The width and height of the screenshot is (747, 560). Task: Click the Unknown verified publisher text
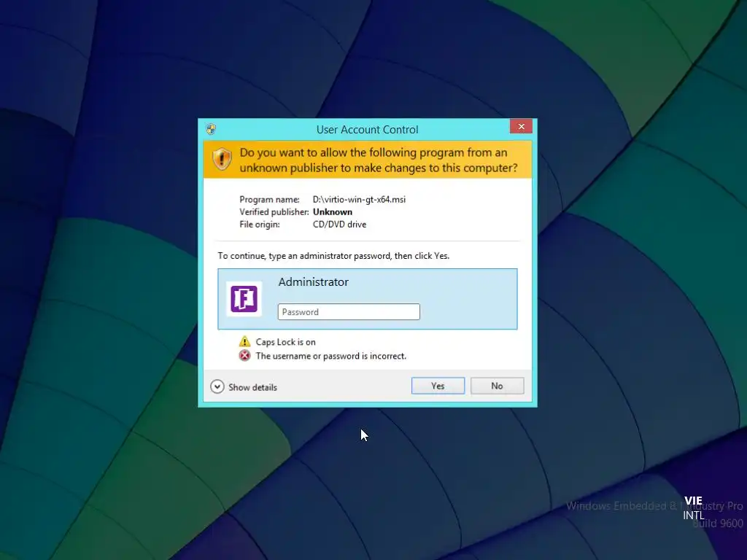333,212
